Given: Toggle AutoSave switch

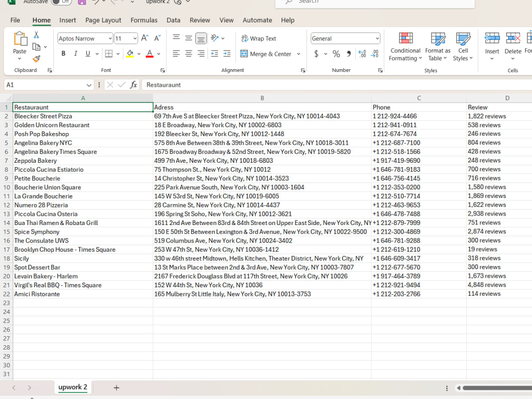Looking at the screenshot, I should click(x=61, y=2).
